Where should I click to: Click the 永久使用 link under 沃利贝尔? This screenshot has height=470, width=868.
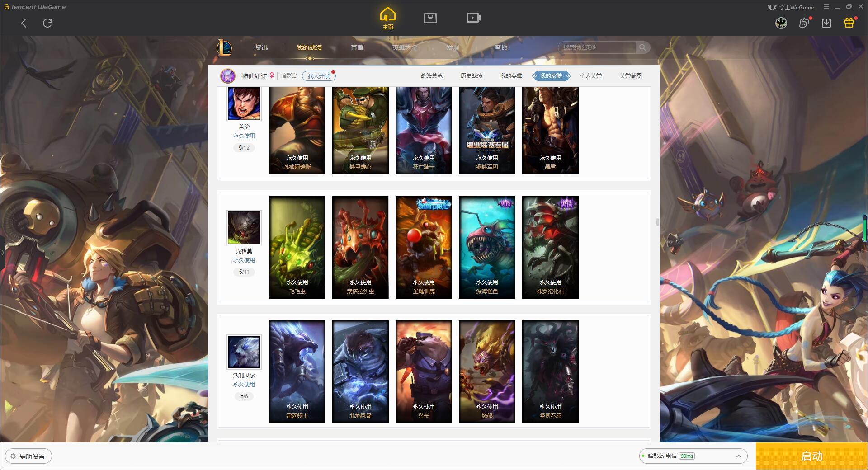pyautogui.click(x=244, y=384)
